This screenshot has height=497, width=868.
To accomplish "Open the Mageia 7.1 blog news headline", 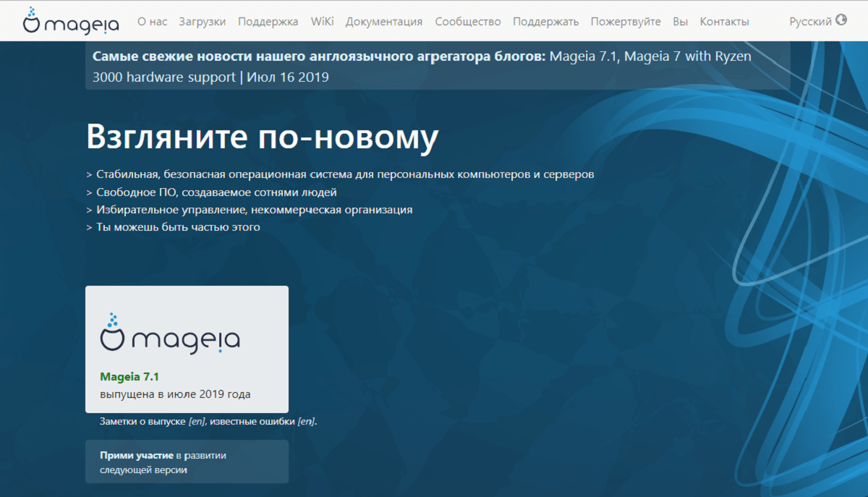I will point(582,56).
